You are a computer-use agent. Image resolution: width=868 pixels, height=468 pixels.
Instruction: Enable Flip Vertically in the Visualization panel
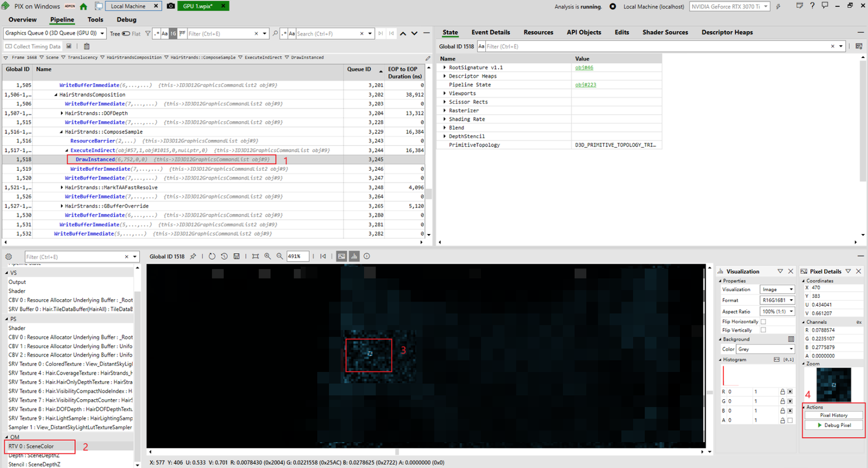(764, 330)
